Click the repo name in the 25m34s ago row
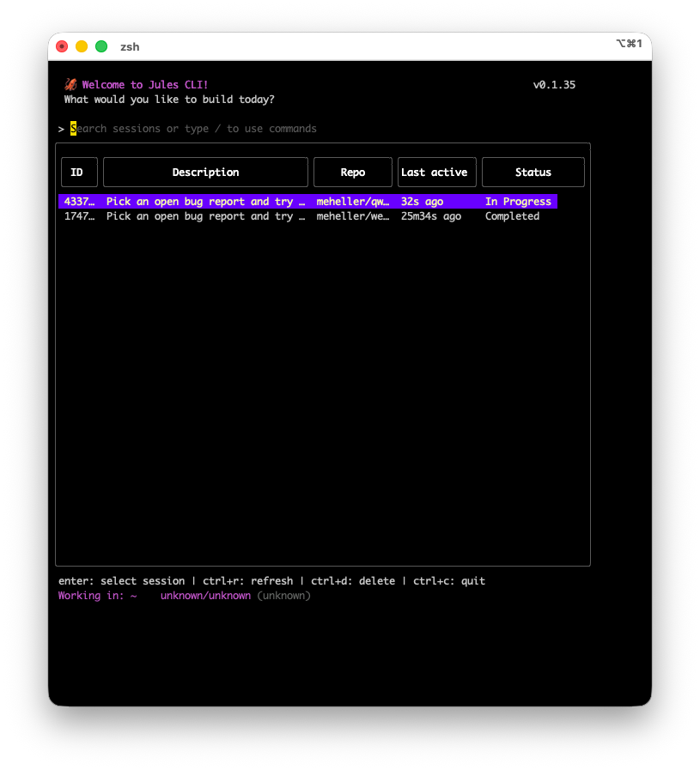This screenshot has width=700, height=770. pyautogui.click(x=353, y=216)
